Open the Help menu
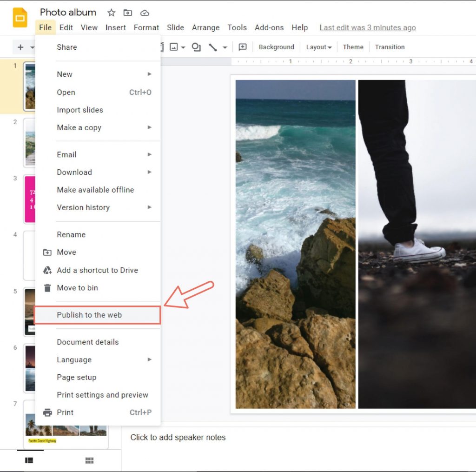 pos(300,27)
